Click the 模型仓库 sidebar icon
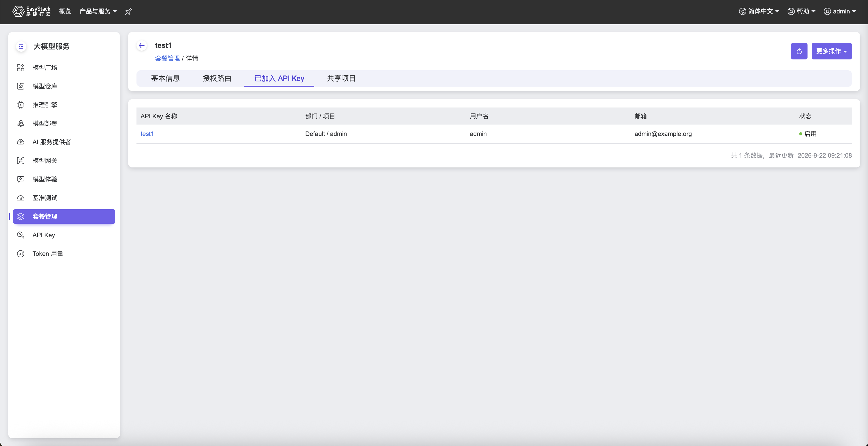The height and width of the screenshot is (446, 868). pyautogui.click(x=21, y=86)
